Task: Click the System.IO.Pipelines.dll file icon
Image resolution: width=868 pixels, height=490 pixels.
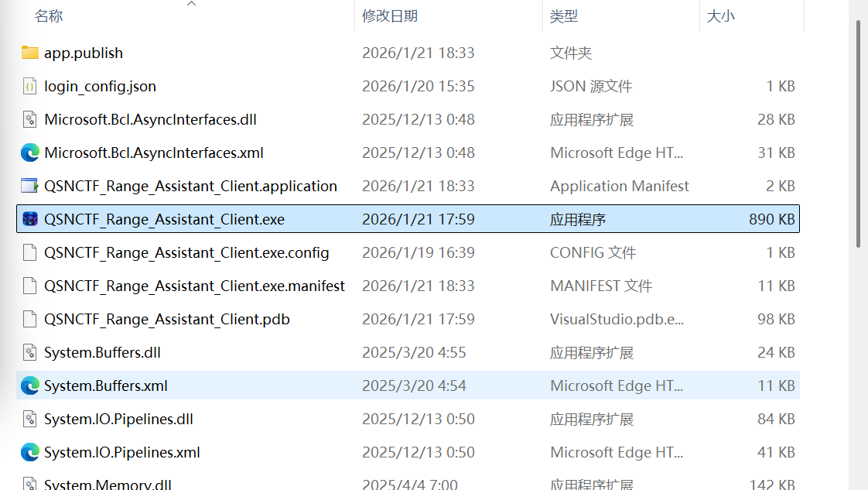Action: (x=30, y=419)
